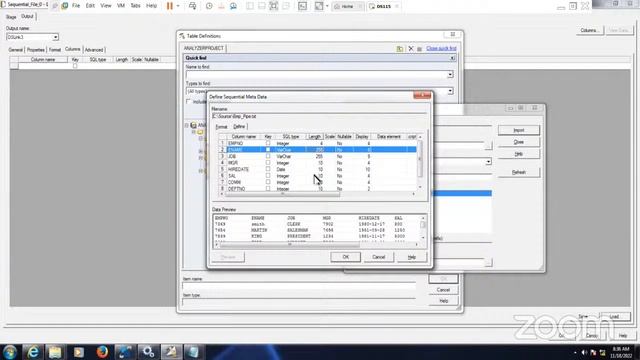Switch to the Format tab in Define Sequential dialog

coord(221,127)
